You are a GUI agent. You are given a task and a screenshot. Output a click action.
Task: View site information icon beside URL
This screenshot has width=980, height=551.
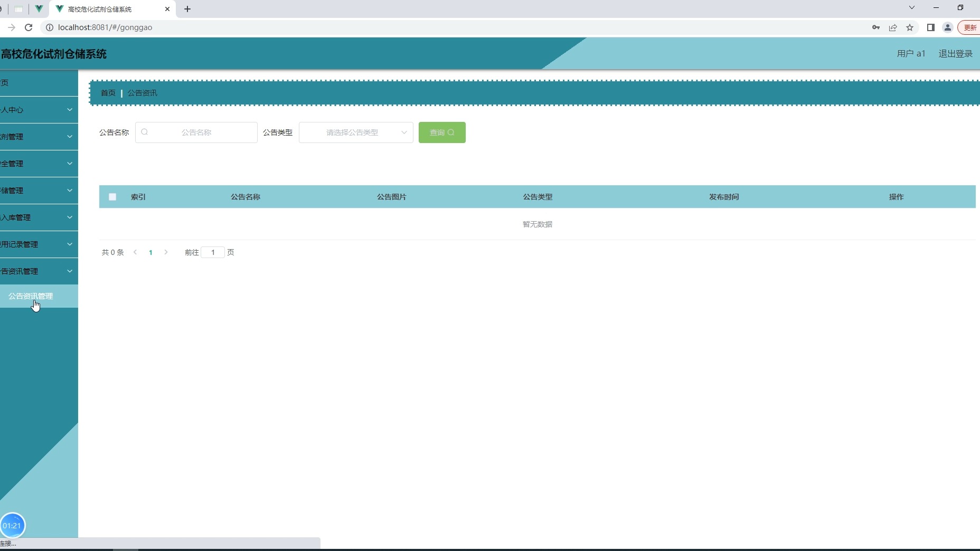point(50,27)
